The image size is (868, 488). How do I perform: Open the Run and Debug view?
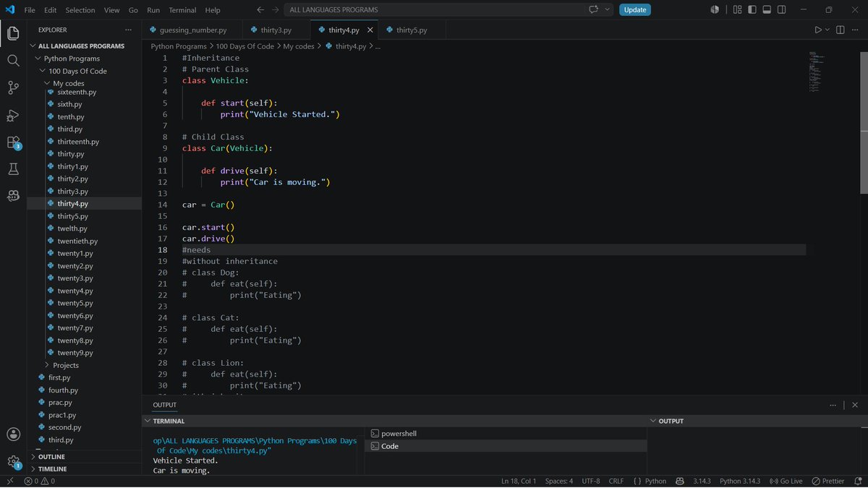pos(13,115)
